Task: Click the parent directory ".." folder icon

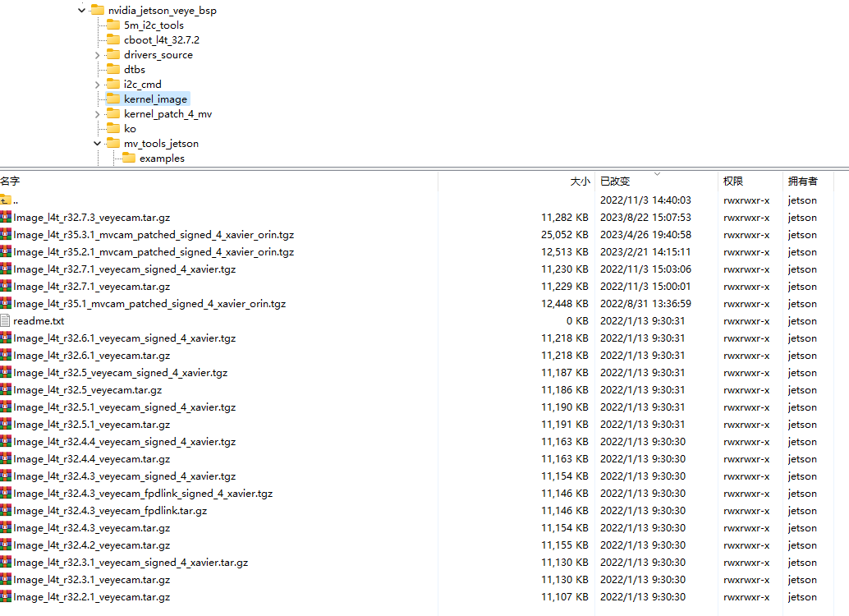Action: pos(6,200)
